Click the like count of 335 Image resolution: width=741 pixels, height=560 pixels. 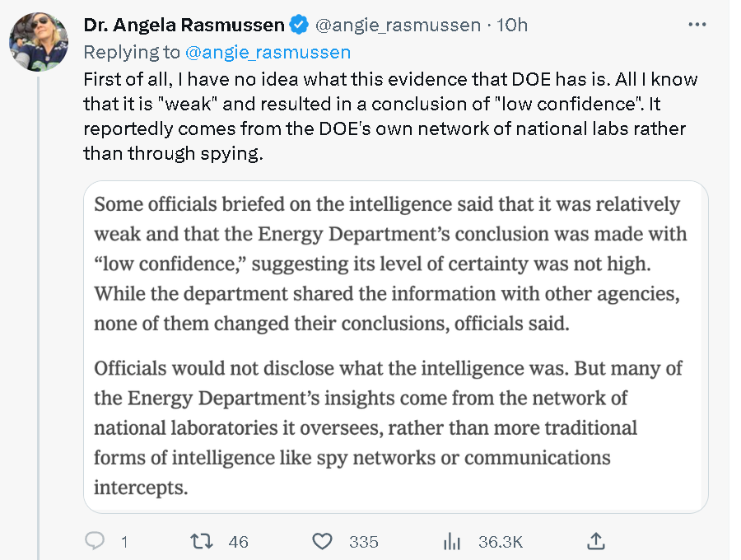(363, 541)
